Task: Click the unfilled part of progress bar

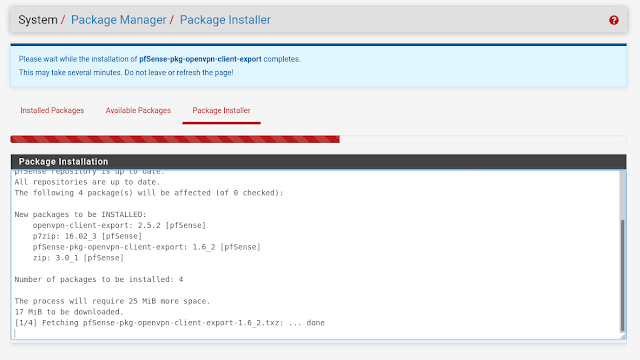Action: tap(483, 139)
